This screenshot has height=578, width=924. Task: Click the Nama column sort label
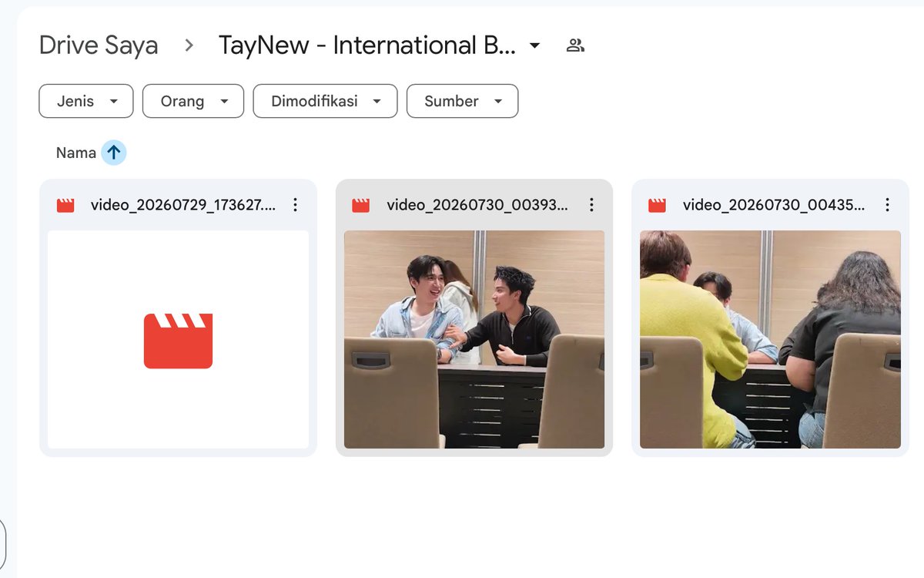click(76, 153)
